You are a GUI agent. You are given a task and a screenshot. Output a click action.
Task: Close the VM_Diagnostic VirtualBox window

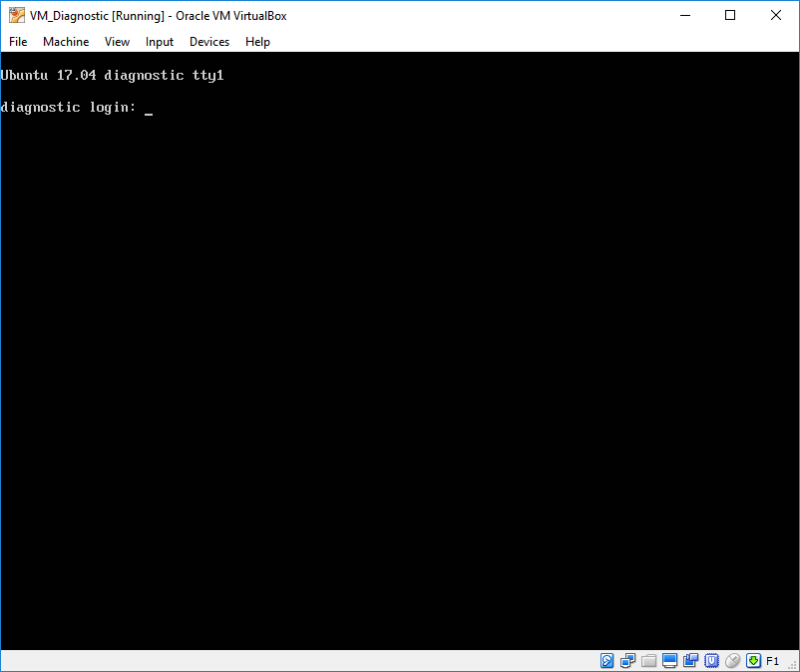(x=775, y=15)
